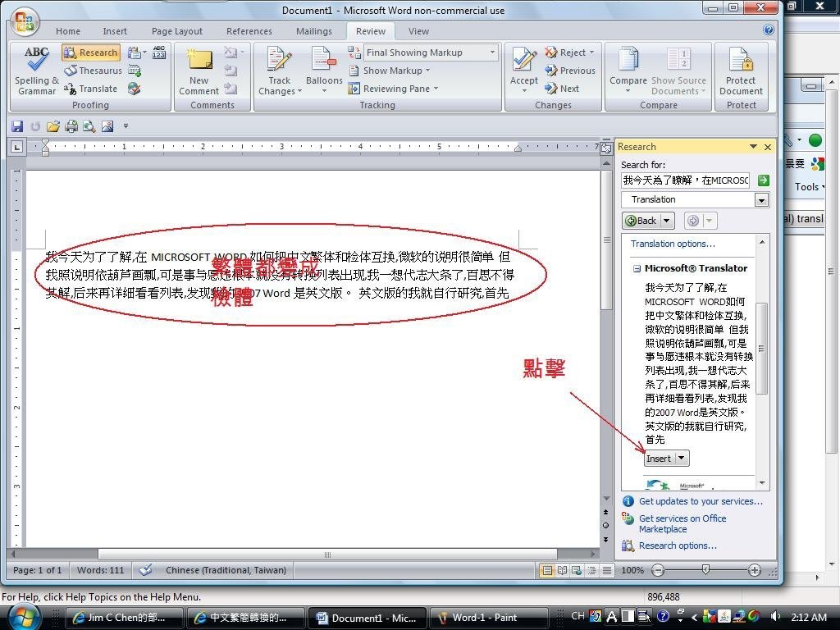Image resolution: width=840 pixels, height=630 pixels.
Task: Switch to the Home tab
Action: pyautogui.click(x=68, y=31)
